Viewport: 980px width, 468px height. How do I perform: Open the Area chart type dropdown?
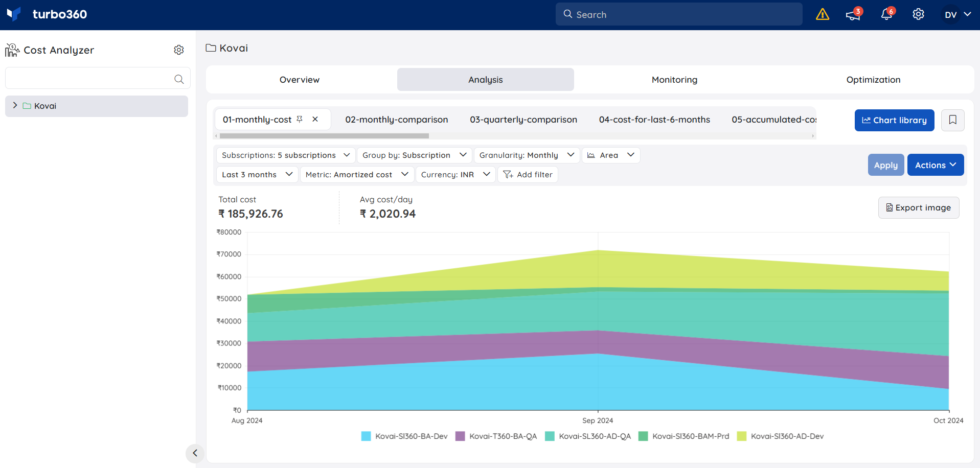(x=610, y=155)
